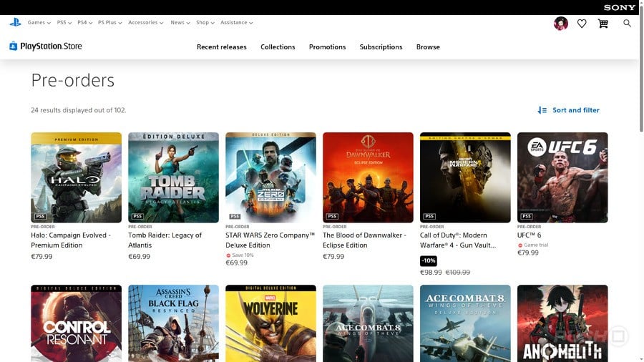Screen dimensions: 644x362
Task: Click the PlayStation Store bag logo
Action: click(x=13, y=46)
